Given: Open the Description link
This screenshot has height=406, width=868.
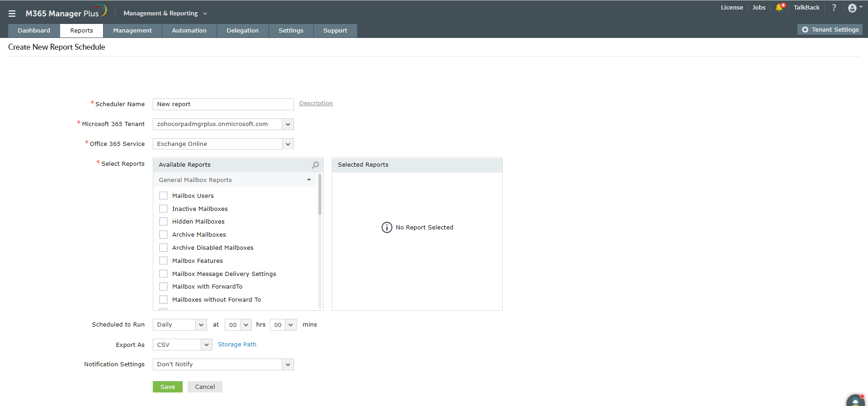Looking at the screenshot, I should click(316, 103).
